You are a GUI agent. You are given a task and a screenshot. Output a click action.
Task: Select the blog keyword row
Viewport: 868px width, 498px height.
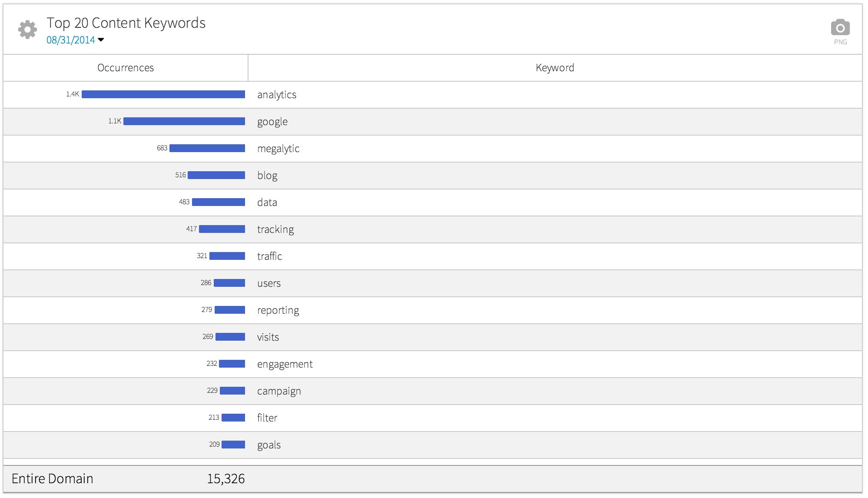(x=267, y=176)
